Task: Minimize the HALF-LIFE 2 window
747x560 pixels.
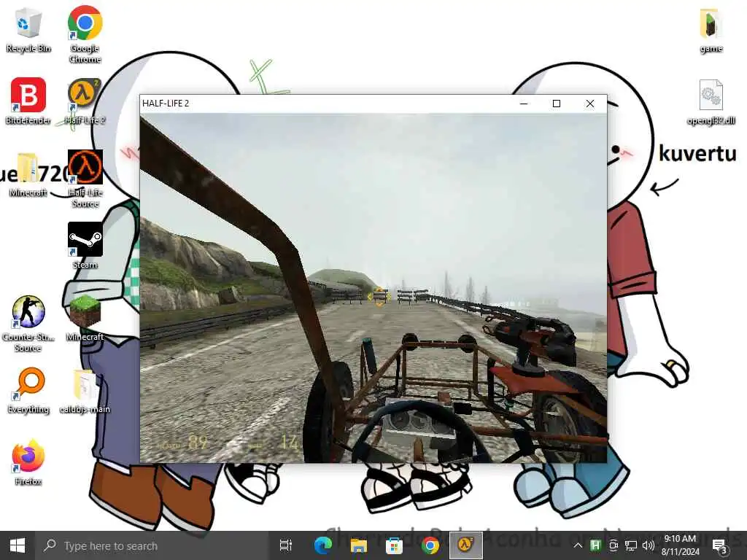Action: (524, 104)
